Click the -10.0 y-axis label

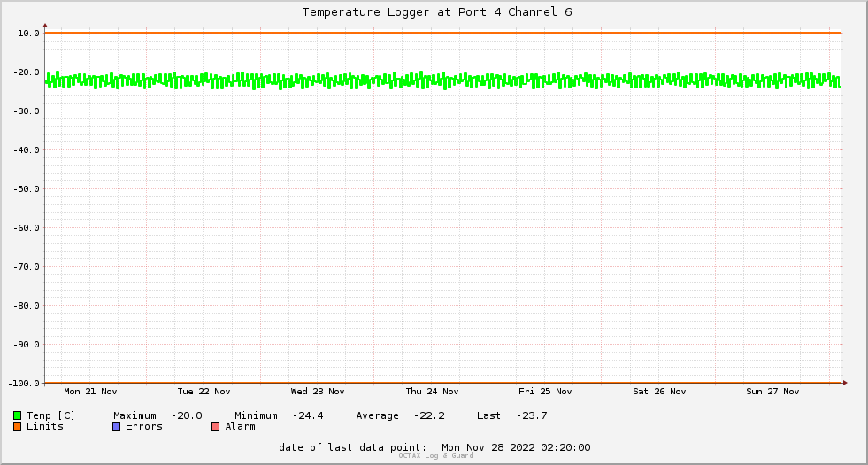coord(26,34)
